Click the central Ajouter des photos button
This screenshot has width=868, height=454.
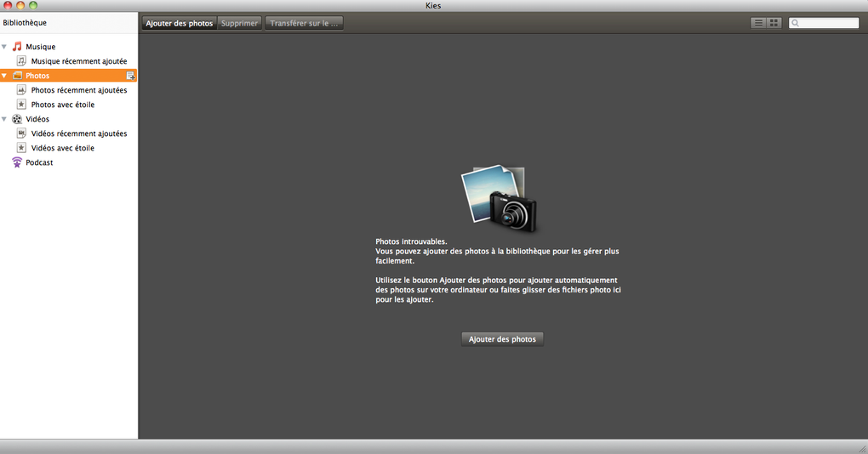pyautogui.click(x=502, y=339)
